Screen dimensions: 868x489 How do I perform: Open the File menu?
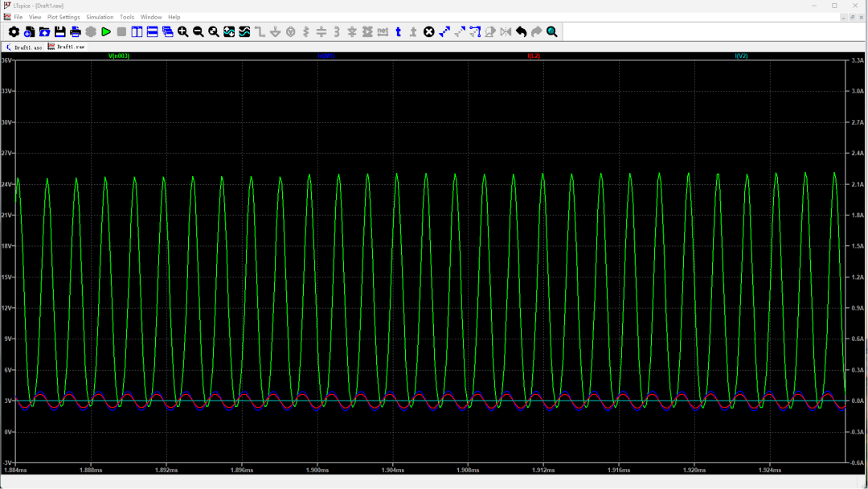(x=18, y=17)
